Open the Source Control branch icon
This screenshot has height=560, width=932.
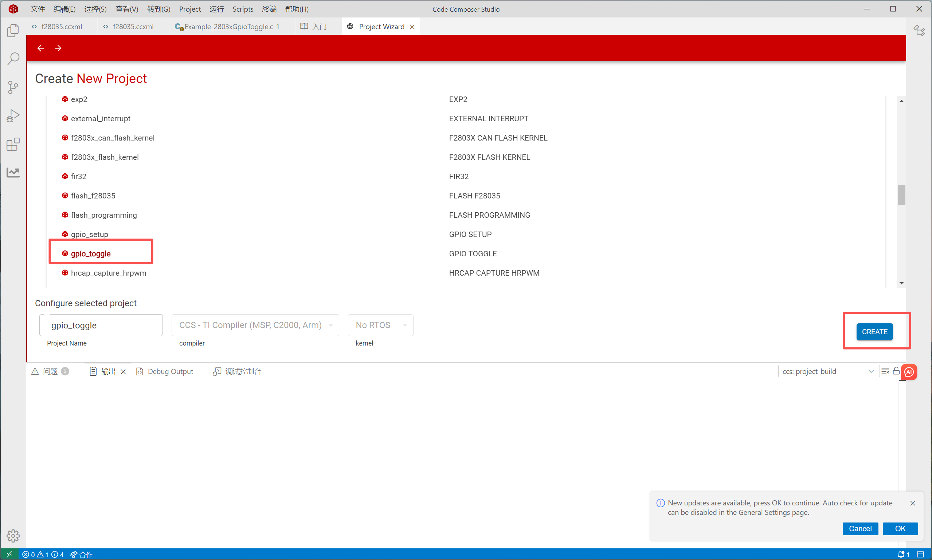pyautogui.click(x=13, y=87)
